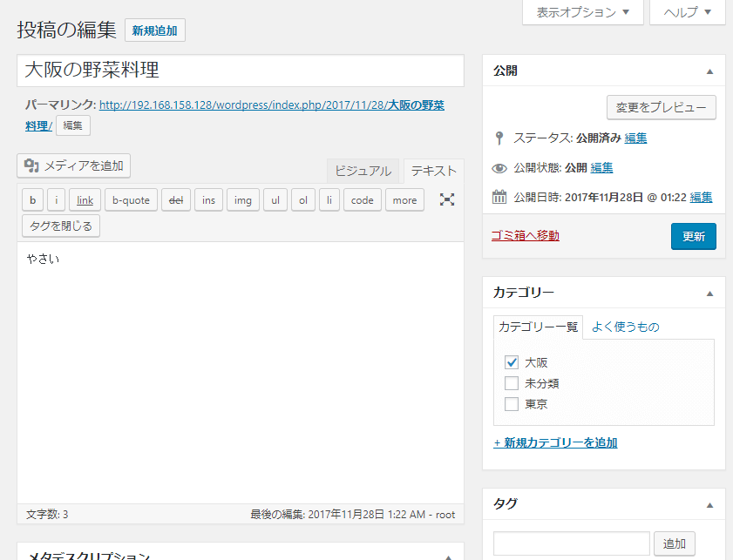Check the 未分類 category checkbox
This screenshot has height=560, width=733.
point(512,383)
